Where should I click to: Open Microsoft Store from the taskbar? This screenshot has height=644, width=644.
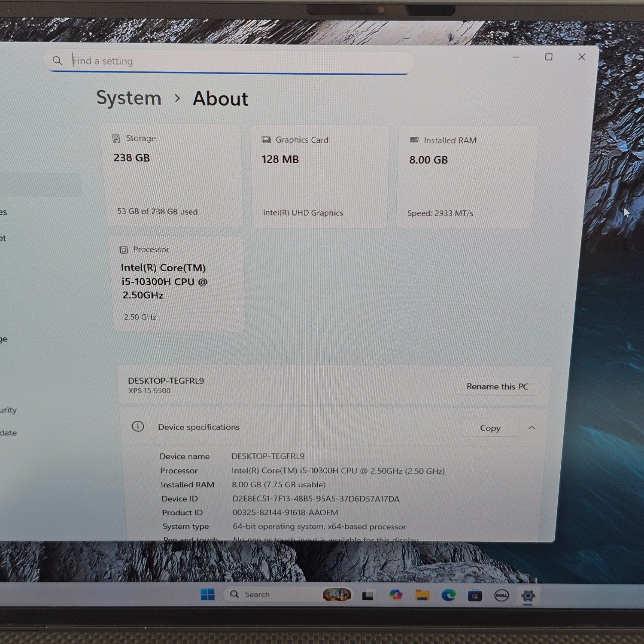[474, 595]
